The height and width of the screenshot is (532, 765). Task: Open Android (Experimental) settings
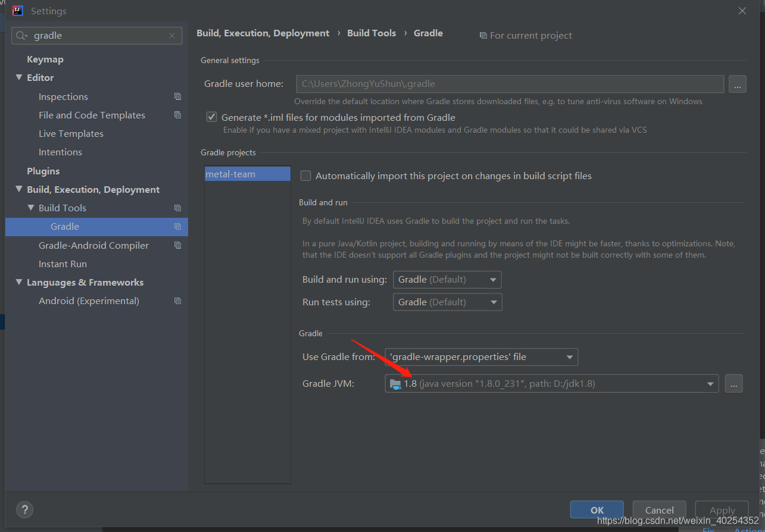[x=89, y=301]
